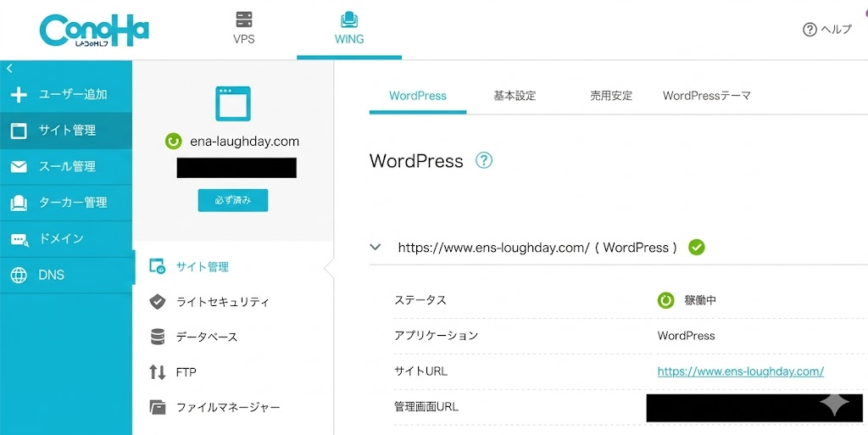
Task: Click the ConoHa logo
Action: pyautogui.click(x=93, y=30)
